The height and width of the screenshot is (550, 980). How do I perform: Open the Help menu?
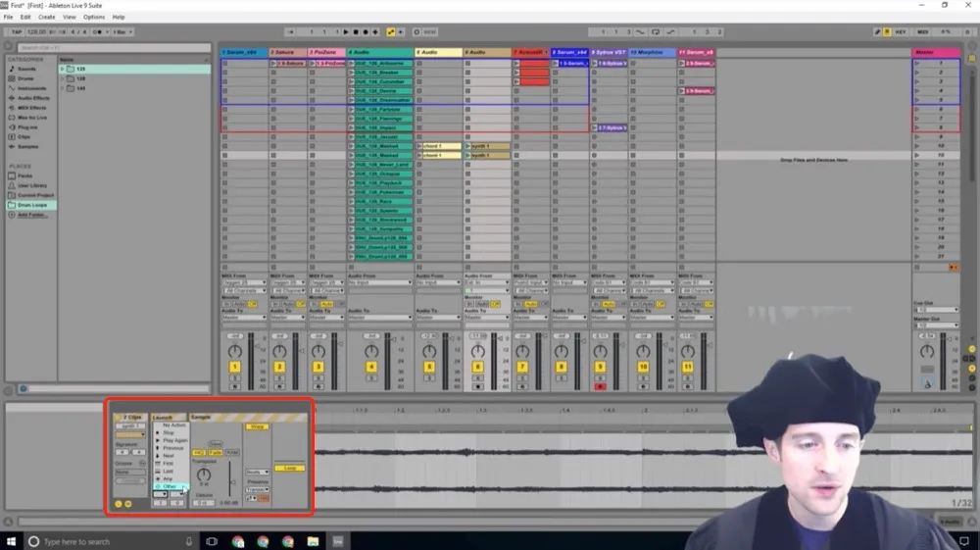(x=119, y=17)
